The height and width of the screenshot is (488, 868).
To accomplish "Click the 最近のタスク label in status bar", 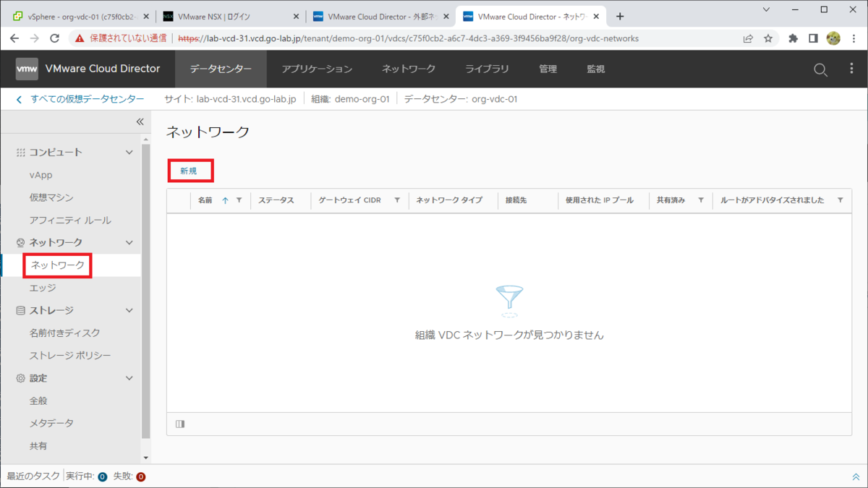I will [34, 476].
